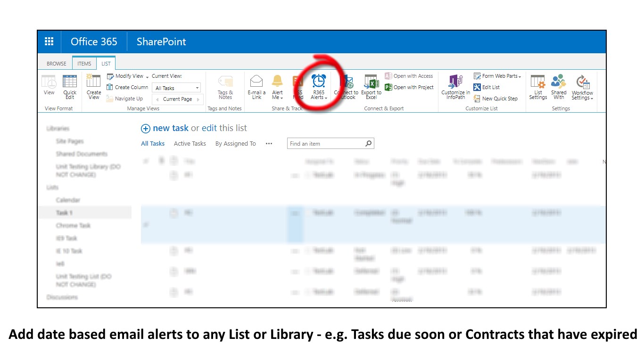644x362 pixels.
Task: Click the Shared With icon
Action: (559, 81)
